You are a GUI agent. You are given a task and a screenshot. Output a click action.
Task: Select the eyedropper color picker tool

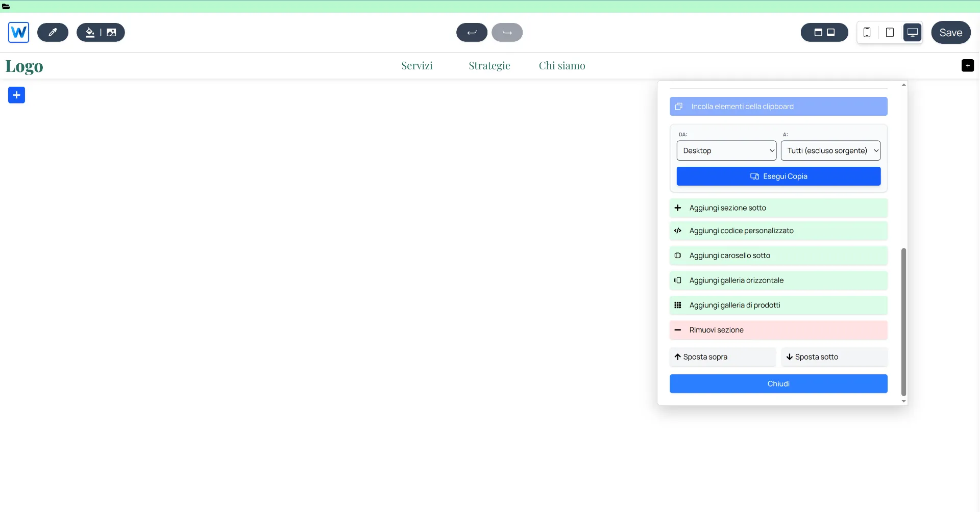pos(53,33)
